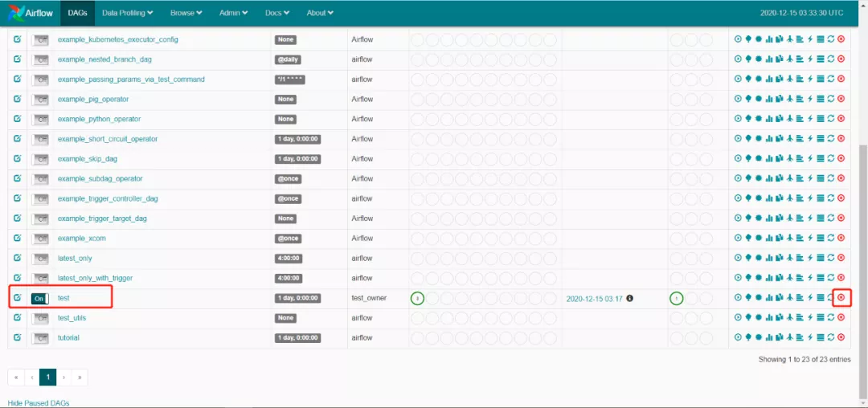Open Logs for example_subdag_operator

821,178
